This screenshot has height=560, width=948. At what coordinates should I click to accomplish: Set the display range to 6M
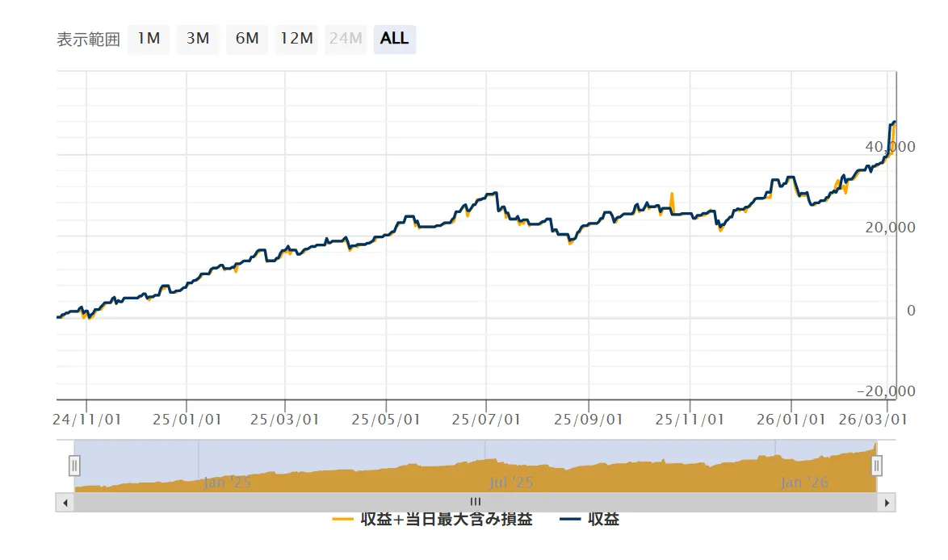247,39
